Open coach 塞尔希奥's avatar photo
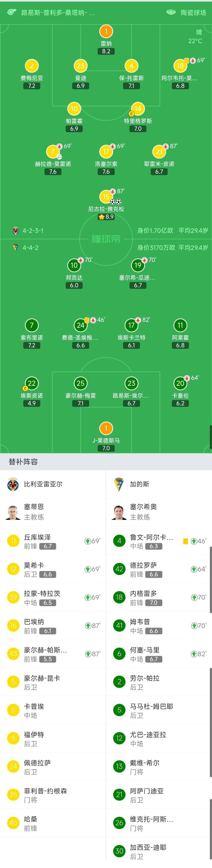Image resolution: width=212 pixels, height=868 pixels. click(x=119, y=512)
